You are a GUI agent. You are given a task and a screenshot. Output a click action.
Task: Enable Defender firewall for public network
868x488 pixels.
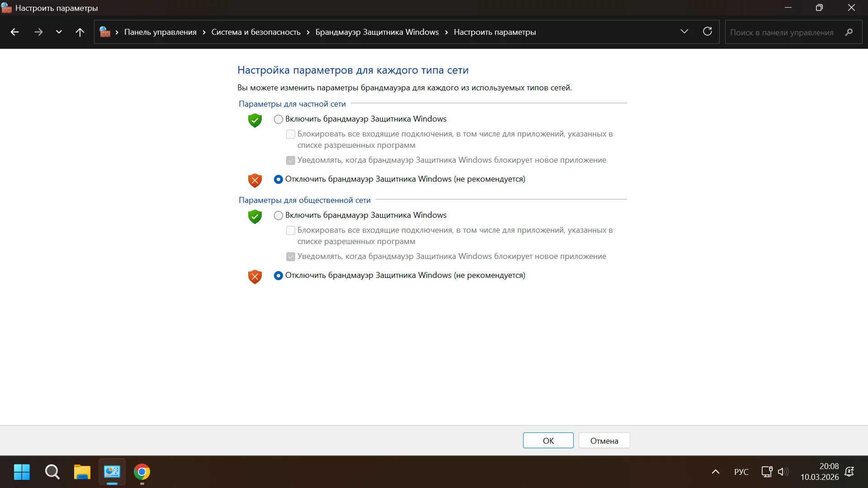(x=278, y=216)
